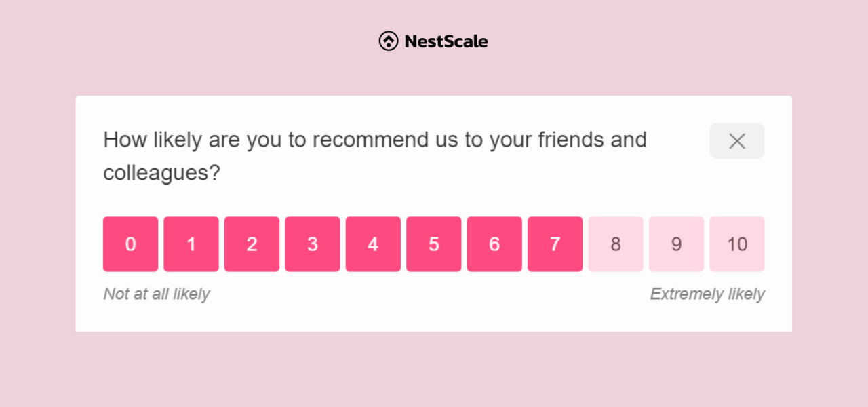The image size is (868, 407).
Task: Select the light pink 9 score
Action: point(677,244)
